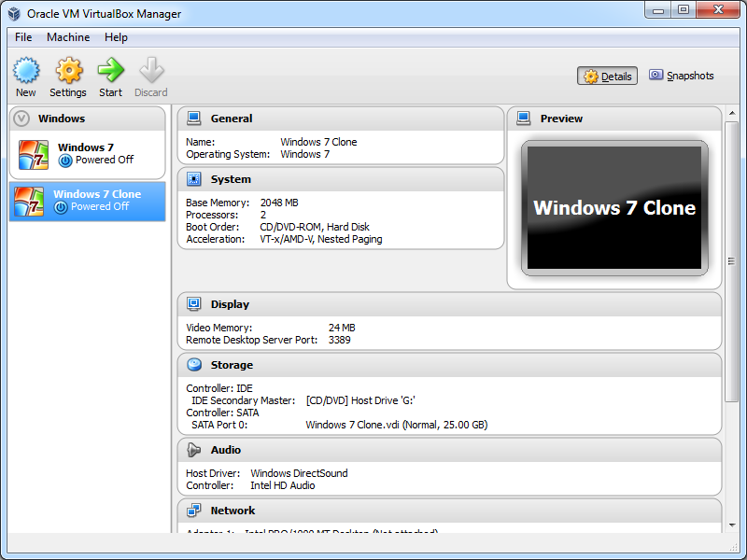Open the Machine menu
Viewport: 747px width, 560px height.
(68, 37)
